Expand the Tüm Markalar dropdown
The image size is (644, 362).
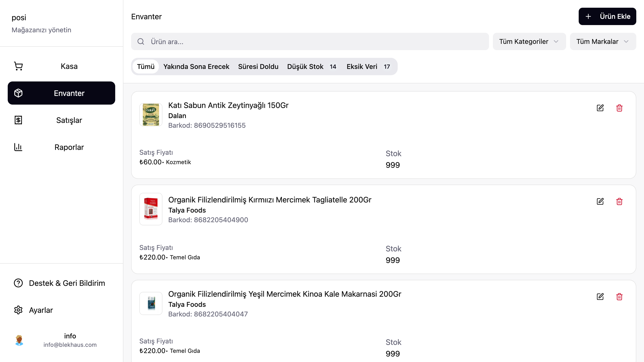[603, 41]
